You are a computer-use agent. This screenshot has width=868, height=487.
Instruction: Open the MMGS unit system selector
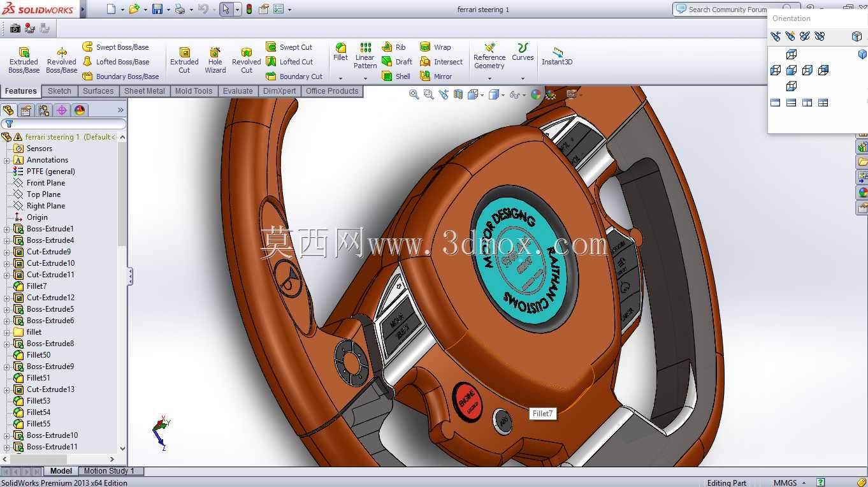click(789, 483)
